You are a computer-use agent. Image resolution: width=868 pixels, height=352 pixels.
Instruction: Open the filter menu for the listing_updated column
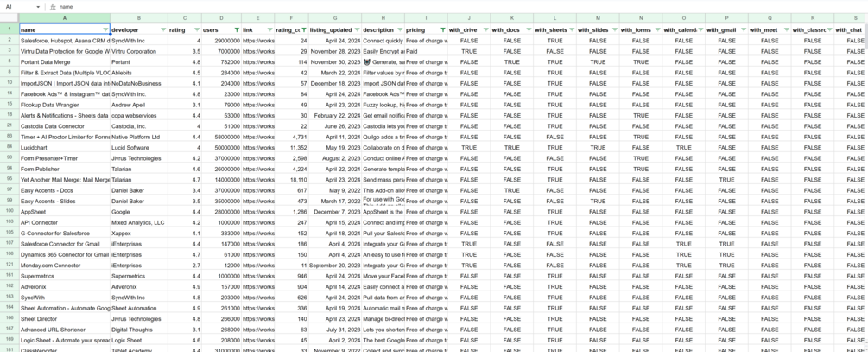pos(357,29)
